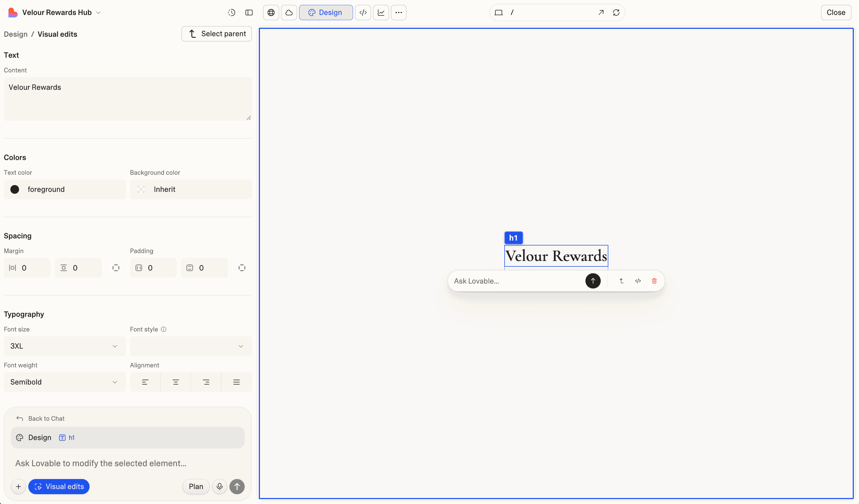
Task: Click the Select parent button
Action: pos(216,33)
